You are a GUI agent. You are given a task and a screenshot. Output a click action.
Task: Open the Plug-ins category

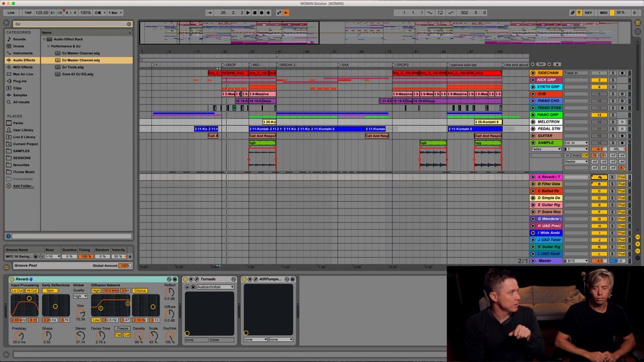19,81
